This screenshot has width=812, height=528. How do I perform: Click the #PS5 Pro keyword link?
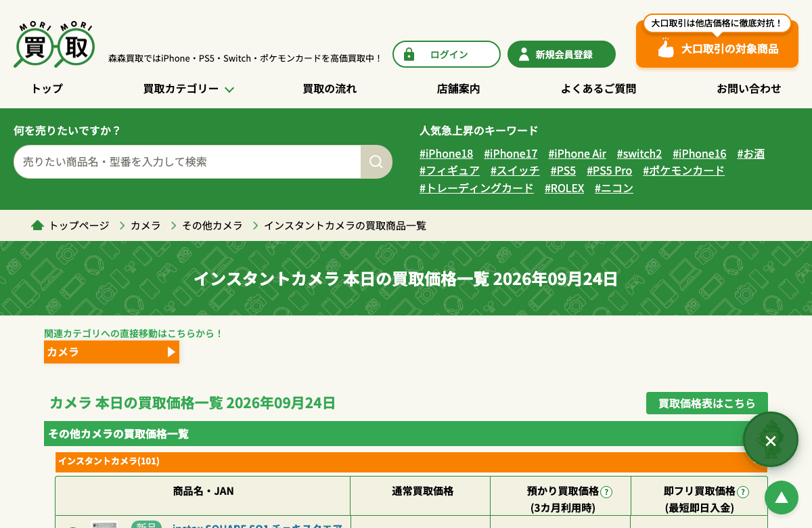pyautogui.click(x=609, y=171)
